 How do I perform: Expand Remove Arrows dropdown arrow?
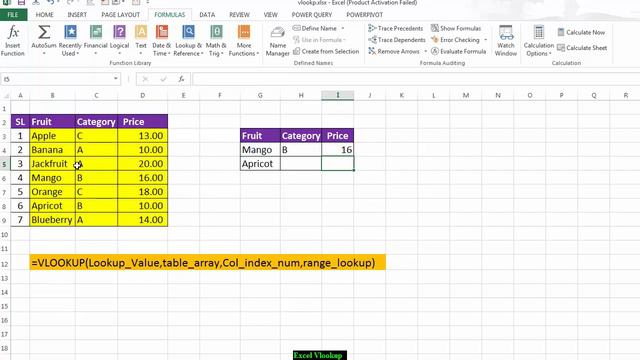425,51
